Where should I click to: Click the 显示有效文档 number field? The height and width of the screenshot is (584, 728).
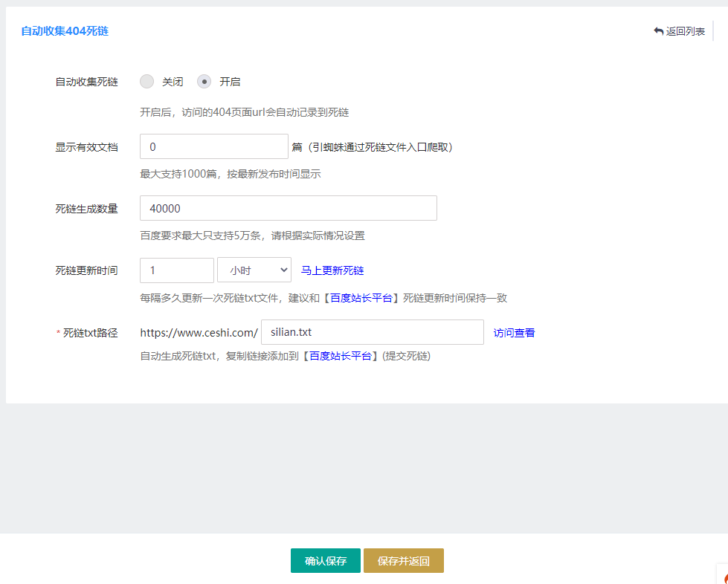[214, 146]
